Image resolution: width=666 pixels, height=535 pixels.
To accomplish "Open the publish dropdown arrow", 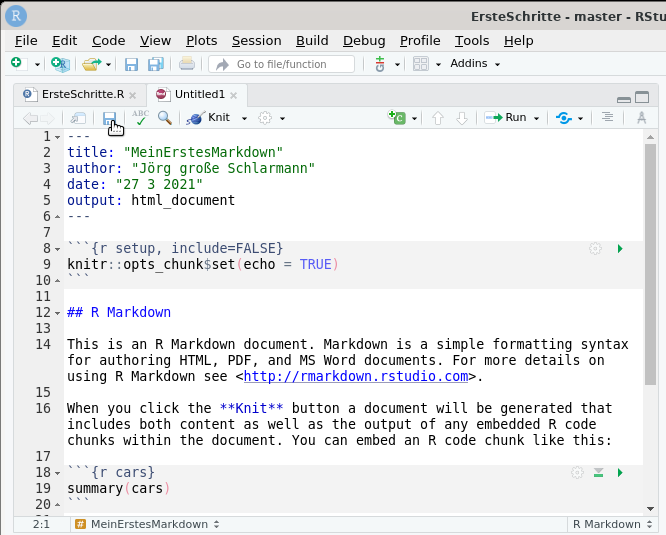I will point(580,118).
